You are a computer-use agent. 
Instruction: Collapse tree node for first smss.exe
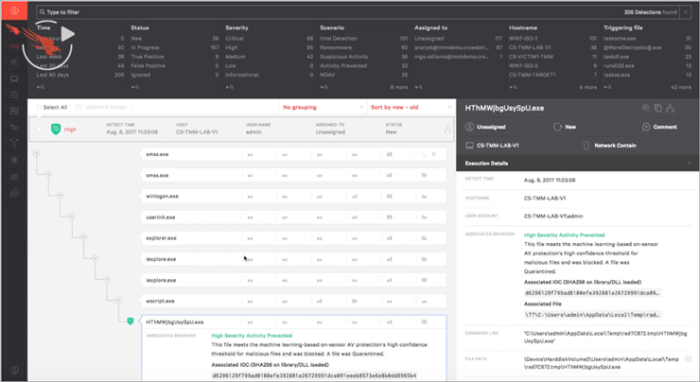pos(37,154)
